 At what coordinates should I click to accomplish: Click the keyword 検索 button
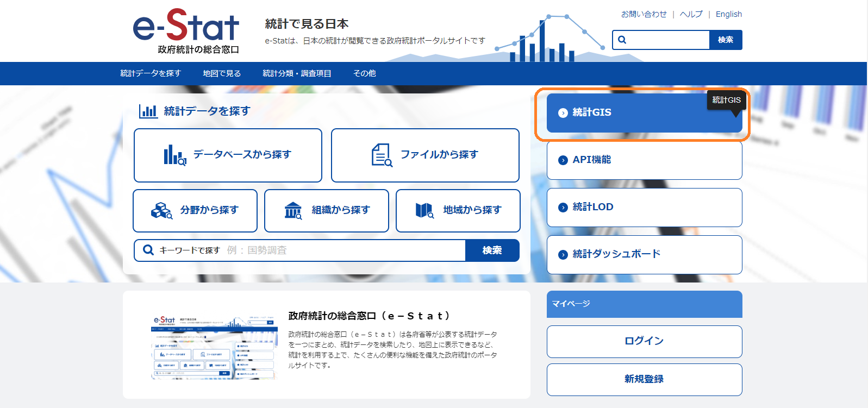click(x=492, y=250)
